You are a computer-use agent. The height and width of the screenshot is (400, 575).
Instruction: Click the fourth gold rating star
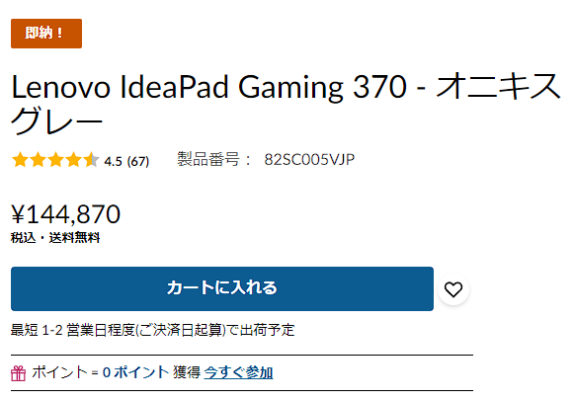[x=73, y=160]
